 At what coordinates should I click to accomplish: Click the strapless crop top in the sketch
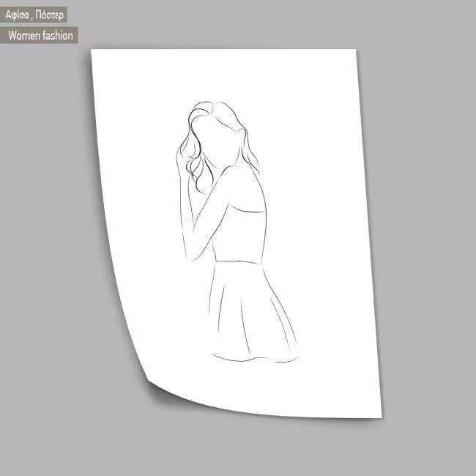pyautogui.click(x=239, y=236)
